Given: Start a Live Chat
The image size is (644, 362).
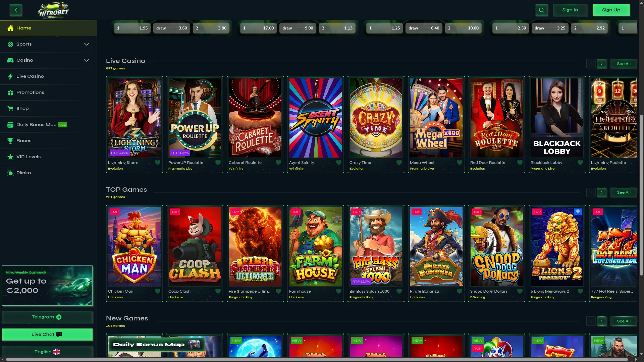Looking at the screenshot, I should [47, 335].
